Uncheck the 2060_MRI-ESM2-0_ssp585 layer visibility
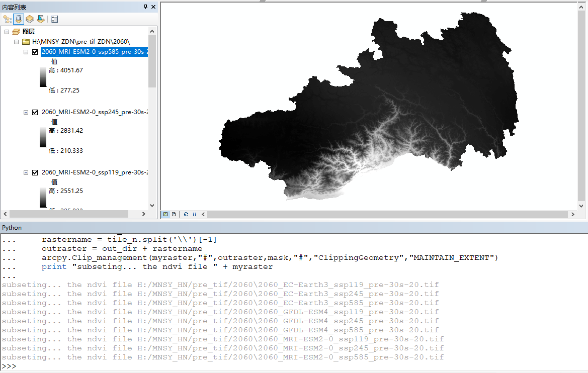 35,51
